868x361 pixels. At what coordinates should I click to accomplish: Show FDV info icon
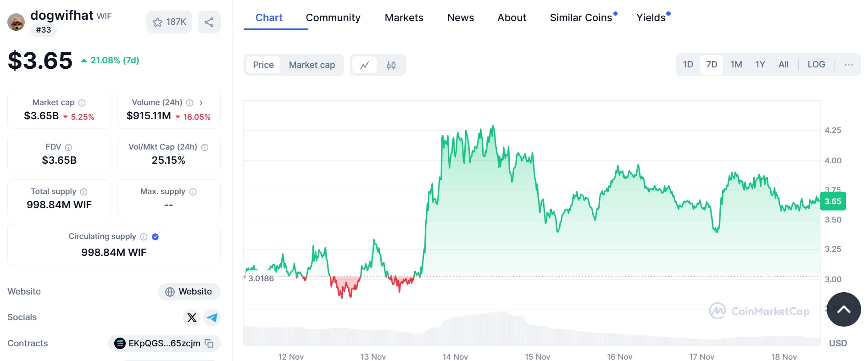click(x=68, y=147)
